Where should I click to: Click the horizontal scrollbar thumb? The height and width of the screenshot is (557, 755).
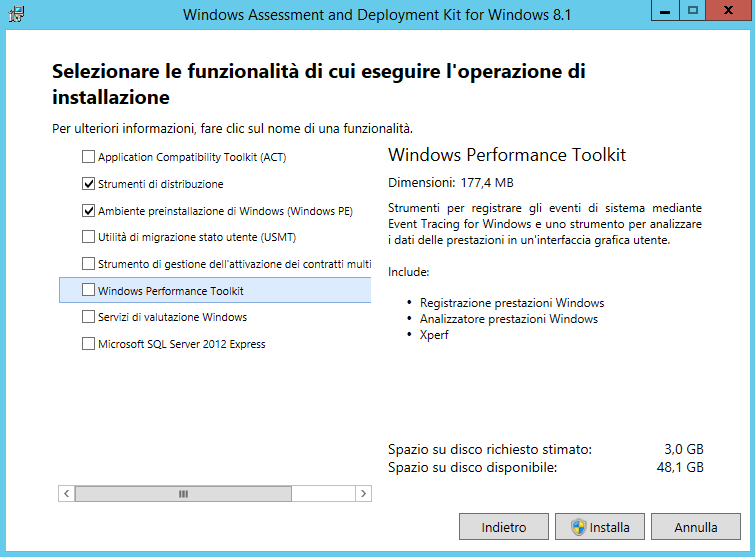[183, 494]
